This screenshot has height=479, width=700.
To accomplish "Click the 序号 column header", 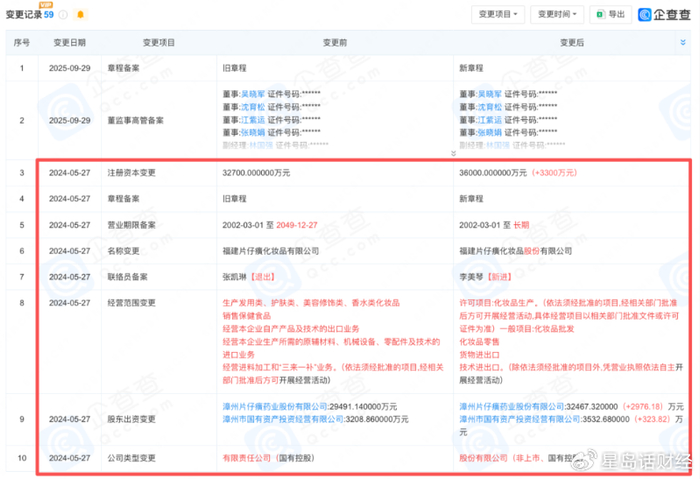I will 22,43.
